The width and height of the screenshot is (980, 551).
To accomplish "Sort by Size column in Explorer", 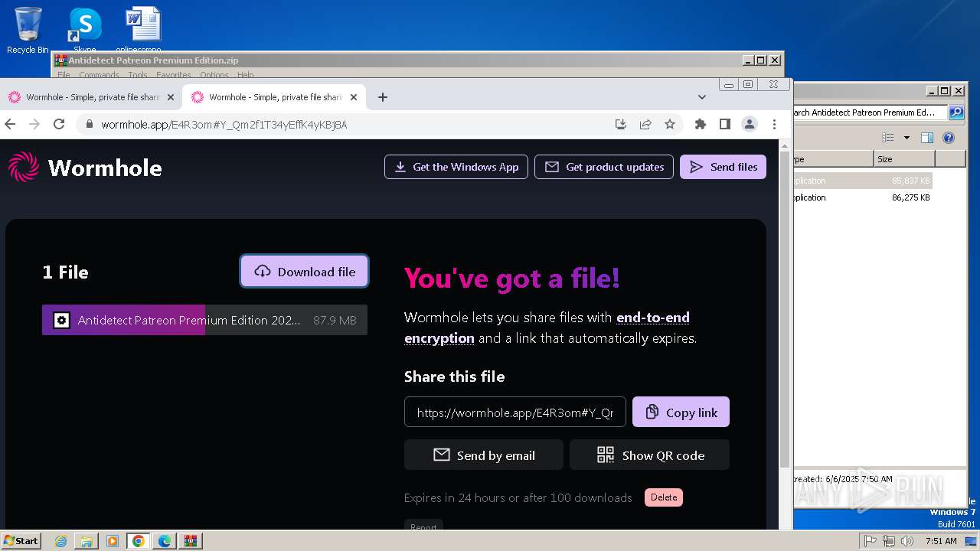I will [904, 159].
